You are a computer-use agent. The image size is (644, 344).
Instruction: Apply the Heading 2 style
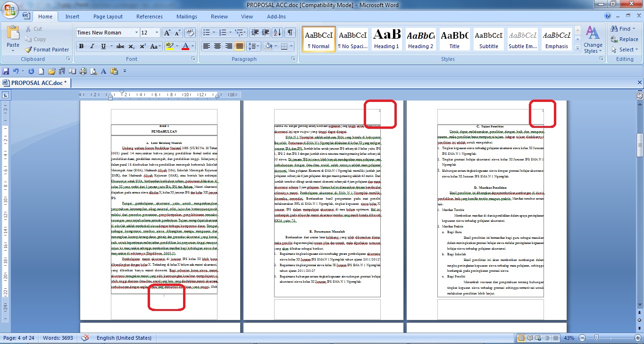(420, 39)
